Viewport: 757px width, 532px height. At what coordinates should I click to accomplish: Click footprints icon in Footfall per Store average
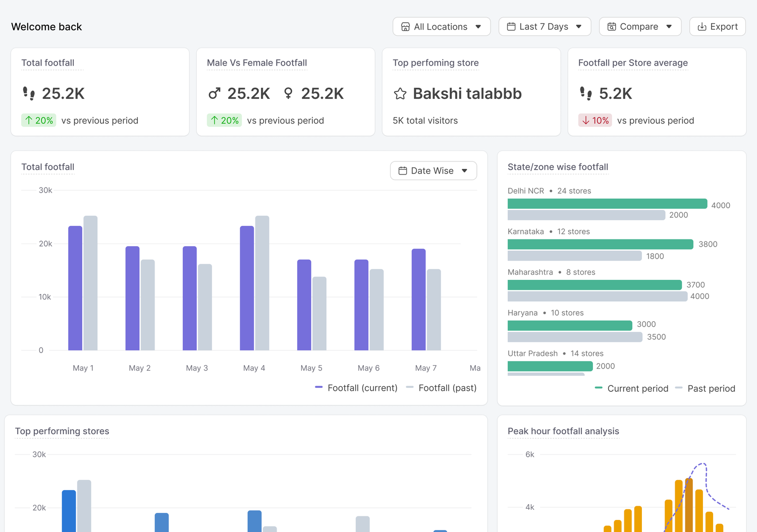[586, 93]
